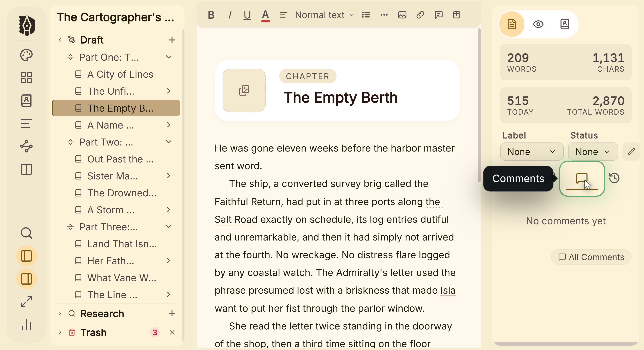Expand A Name ... chapter arrow
Screen dimensions: 644x350
click(169, 125)
